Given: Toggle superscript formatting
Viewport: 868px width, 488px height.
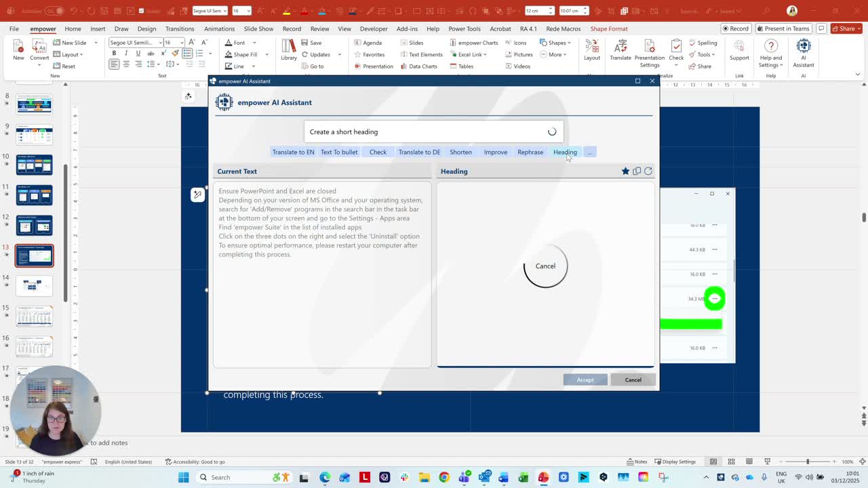Looking at the screenshot, I should pos(163,54).
